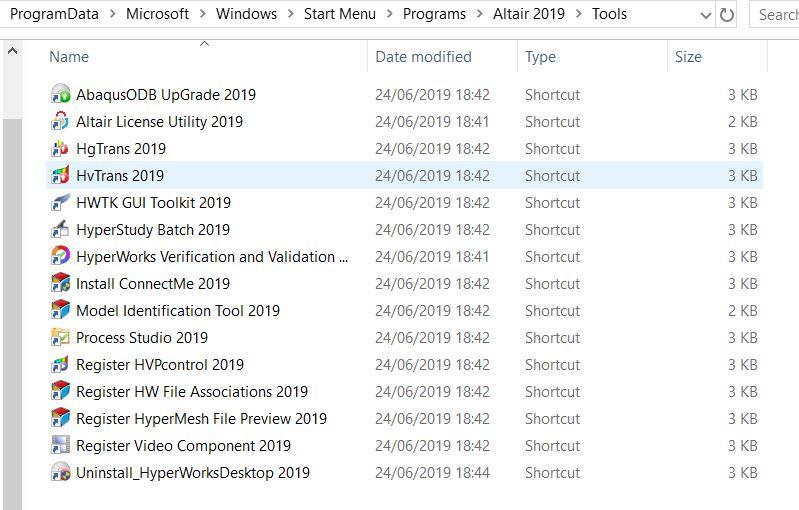Select the HWTK GUI Toolkit 2019 icon
799x510 pixels.
tap(60, 203)
